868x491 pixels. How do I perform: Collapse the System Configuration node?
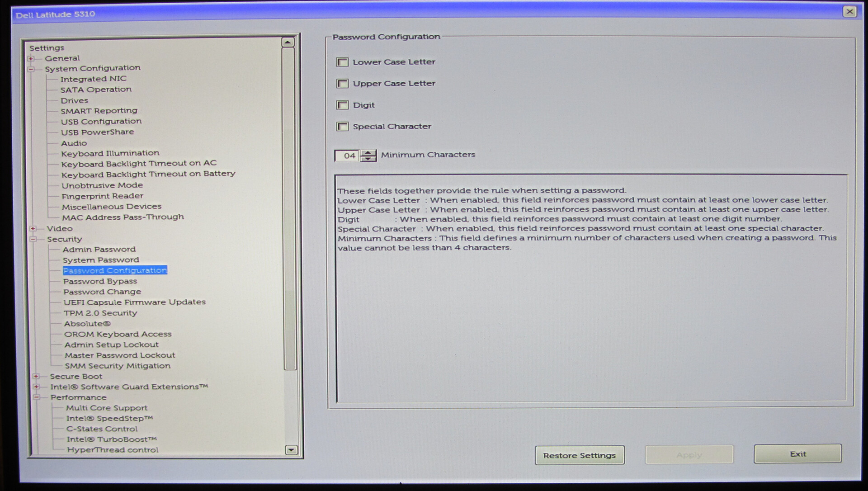pos(31,69)
